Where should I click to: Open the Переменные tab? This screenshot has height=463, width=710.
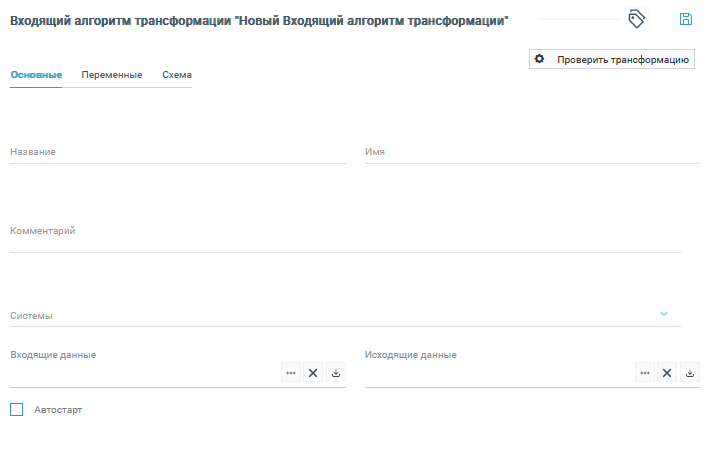(111, 75)
